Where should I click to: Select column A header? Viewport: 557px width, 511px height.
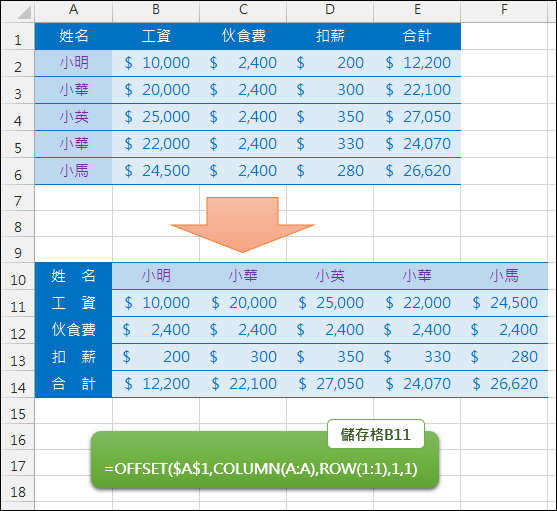[74, 10]
